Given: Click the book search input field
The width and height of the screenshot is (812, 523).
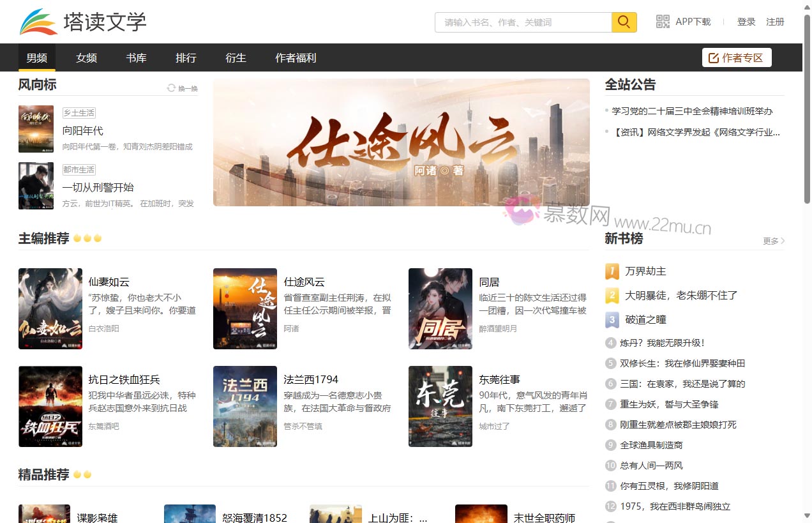Looking at the screenshot, I should click(x=522, y=22).
